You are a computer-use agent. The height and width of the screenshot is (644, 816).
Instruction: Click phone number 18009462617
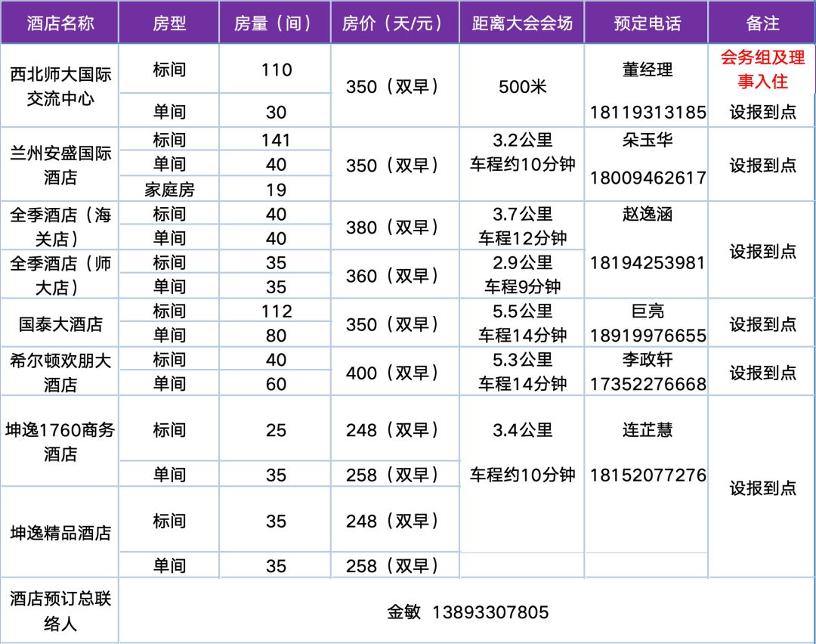[648, 178]
